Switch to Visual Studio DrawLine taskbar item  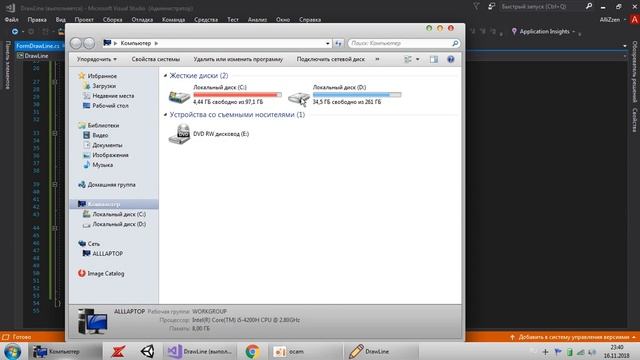coord(200,351)
